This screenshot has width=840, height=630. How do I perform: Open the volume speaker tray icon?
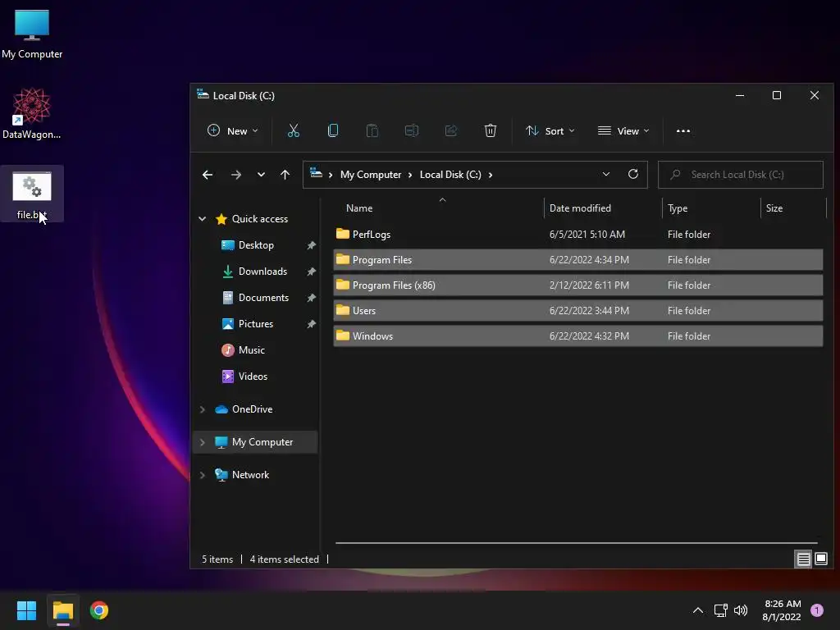(741, 610)
